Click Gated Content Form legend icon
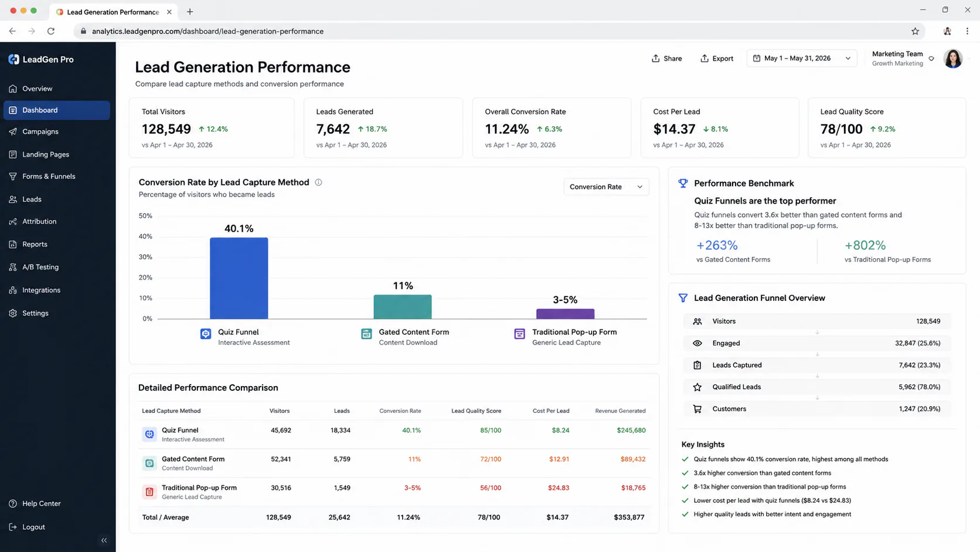 (x=366, y=334)
